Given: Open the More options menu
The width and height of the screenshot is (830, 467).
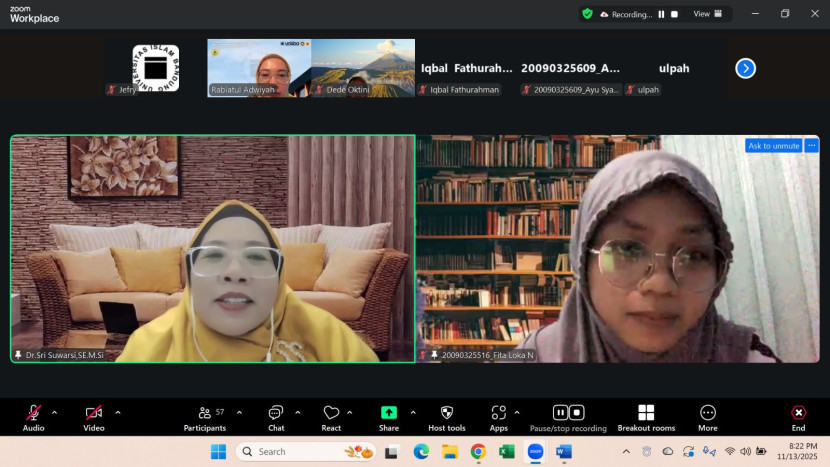Looking at the screenshot, I should point(708,413).
